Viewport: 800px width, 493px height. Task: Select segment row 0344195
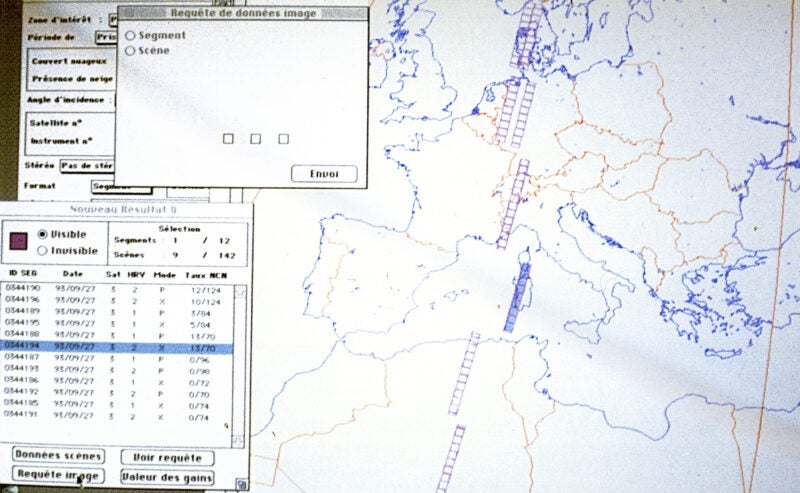(116, 324)
